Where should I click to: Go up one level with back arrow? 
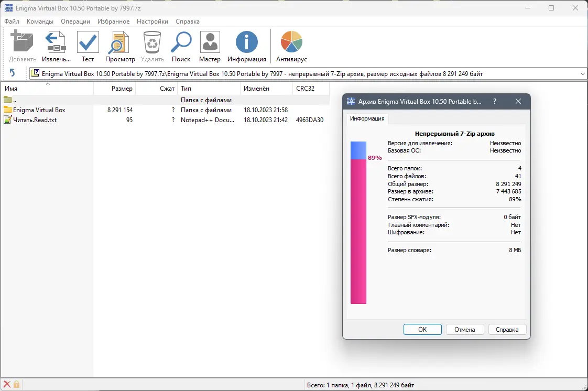click(x=12, y=73)
